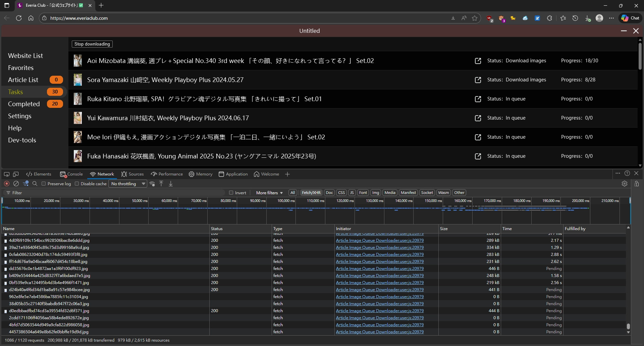644x346 pixels.
Task: Click the import HAR upload arrow icon
Action: pyautogui.click(x=161, y=184)
